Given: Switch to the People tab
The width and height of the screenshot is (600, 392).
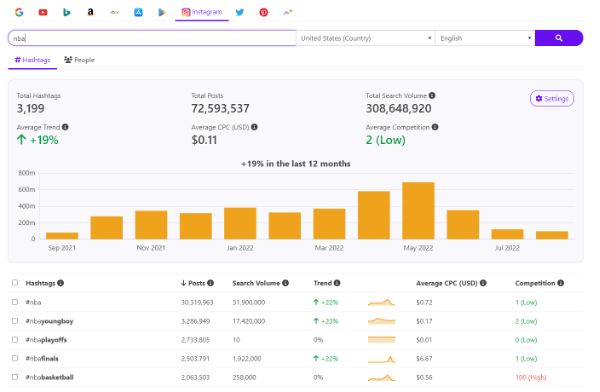Looking at the screenshot, I should (79, 60).
